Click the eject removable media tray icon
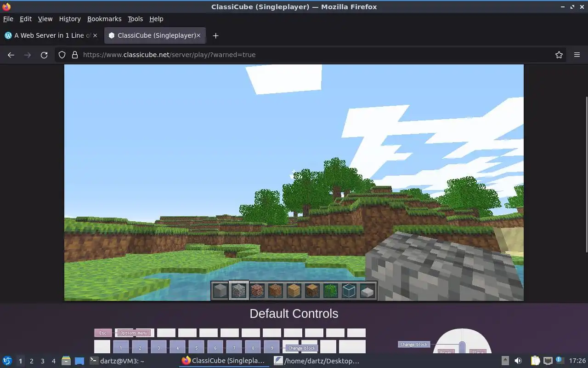588x368 pixels. (x=505, y=361)
